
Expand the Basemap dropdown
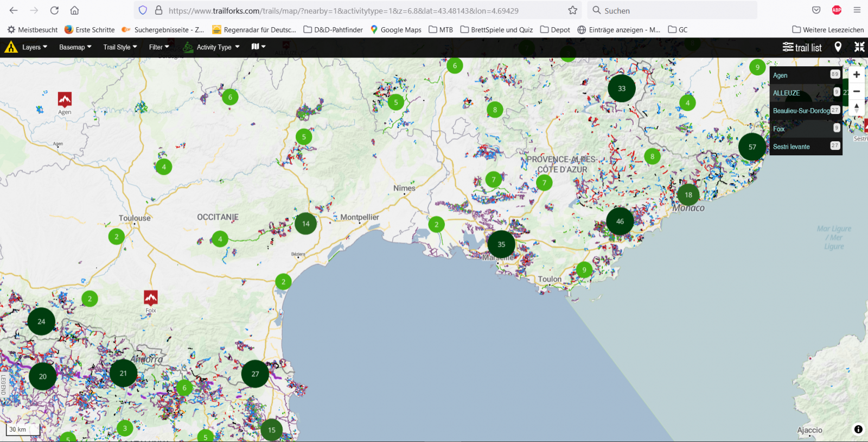[75, 47]
